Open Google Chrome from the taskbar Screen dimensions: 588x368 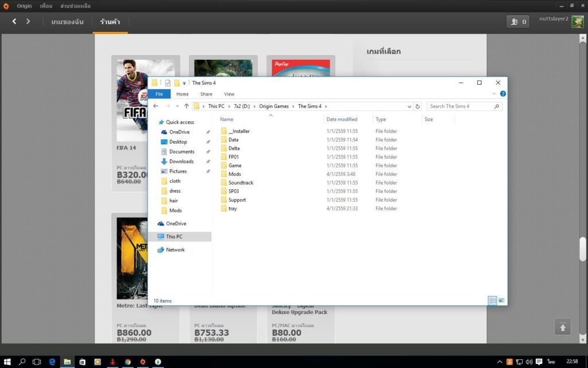pyautogui.click(x=127, y=362)
